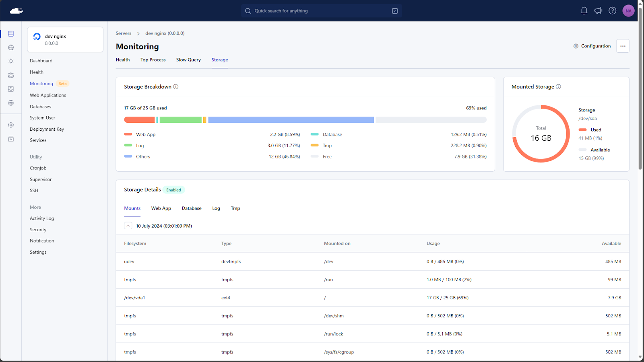Image resolution: width=644 pixels, height=362 pixels.
Task: Collapse the 10 July 2024 mounts entry
Action: (x=128, y=226)
